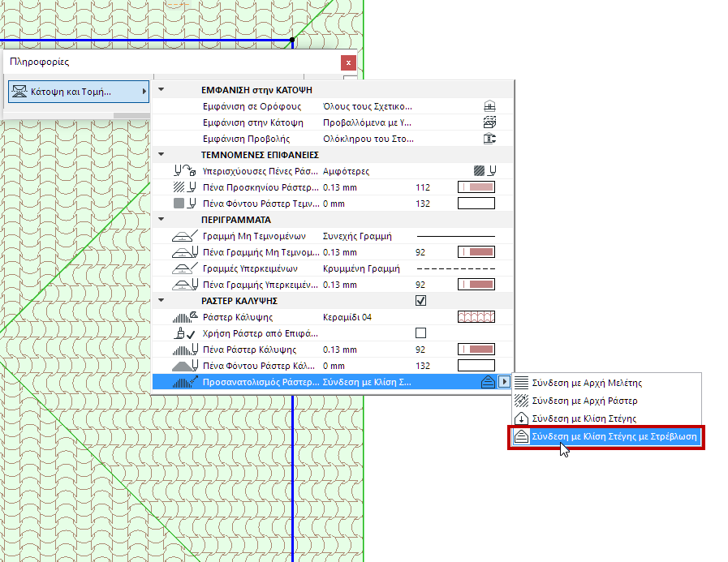This screenshot has width=728, height=562.
Task: Click the Πένα Γραμμής Μη Τεμνομ roof pen icon
Action: coord(185,252)
